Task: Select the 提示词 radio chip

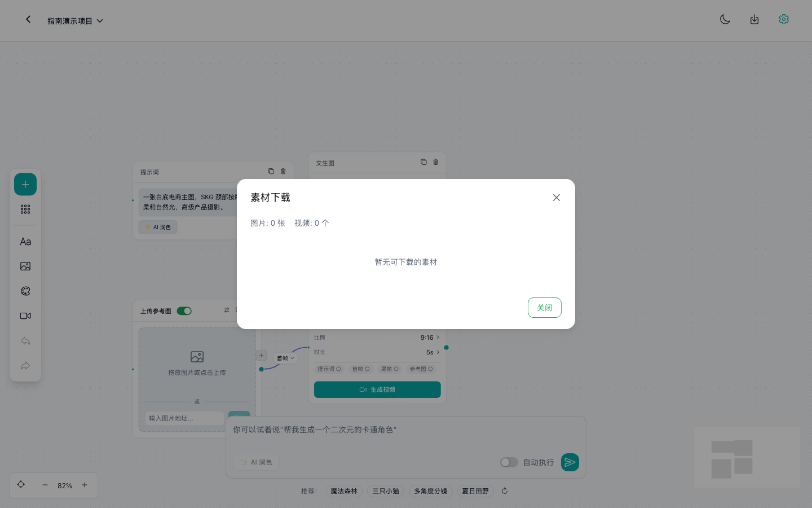Action: (329, 369)
